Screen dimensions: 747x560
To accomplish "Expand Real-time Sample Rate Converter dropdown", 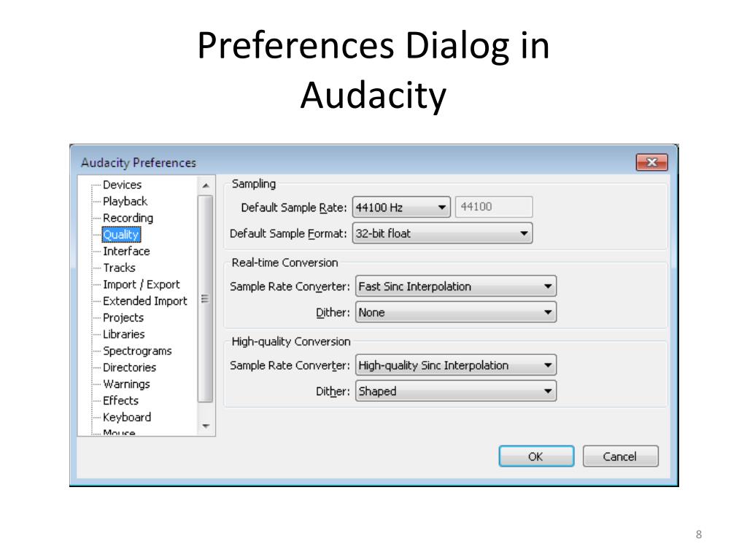I will [456, 286].
